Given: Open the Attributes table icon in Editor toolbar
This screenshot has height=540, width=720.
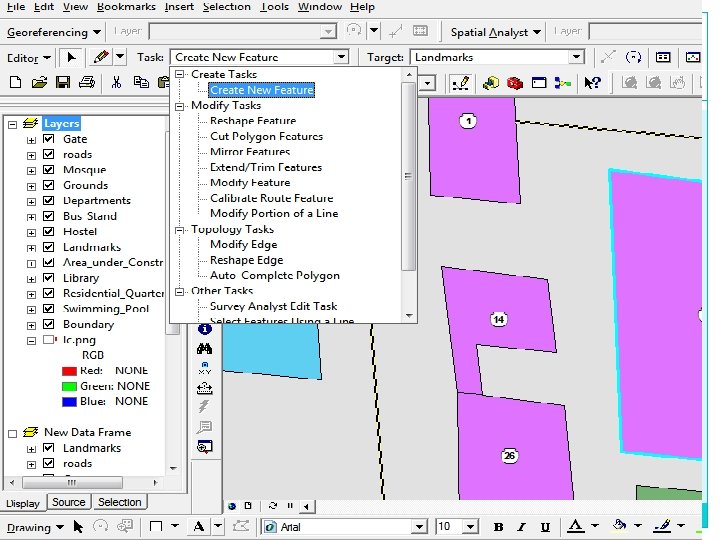Looking at the screenshot, I should point(663,57).
